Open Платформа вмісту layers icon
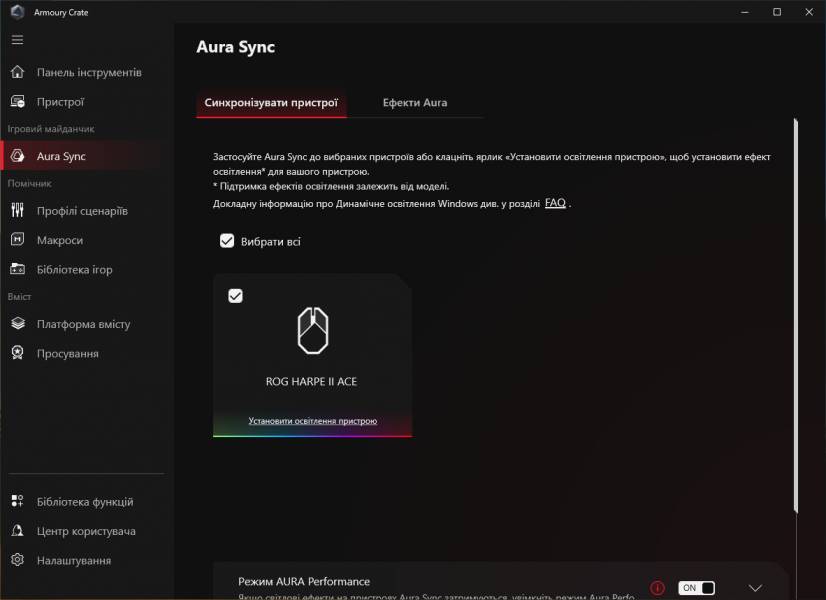 pos(17,324)
